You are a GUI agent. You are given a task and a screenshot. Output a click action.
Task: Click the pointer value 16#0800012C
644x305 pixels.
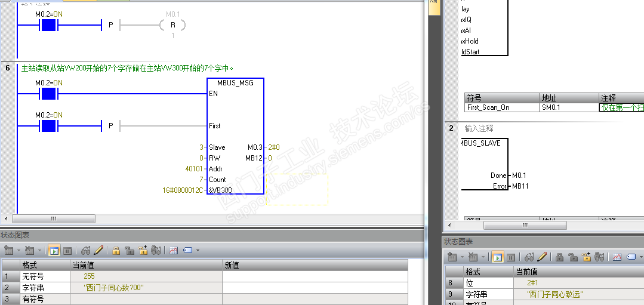click(x=183, y=190)
